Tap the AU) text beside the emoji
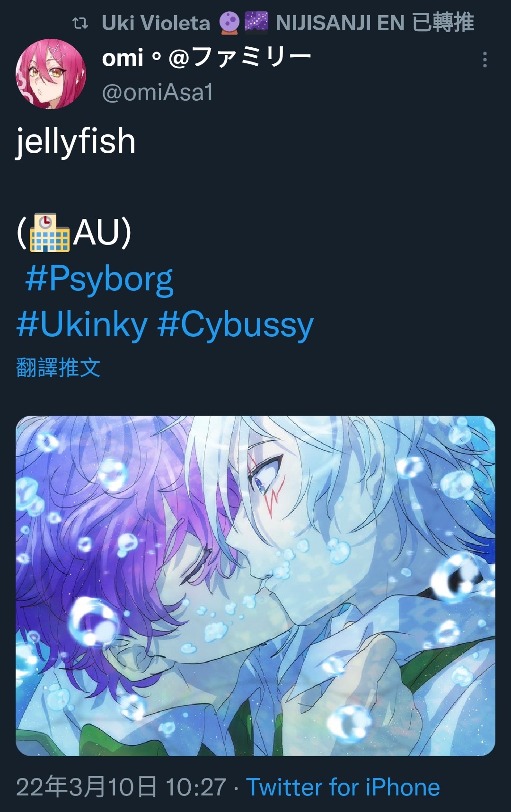The height and width of the screenshot is (812, 511). coord(102,233)
